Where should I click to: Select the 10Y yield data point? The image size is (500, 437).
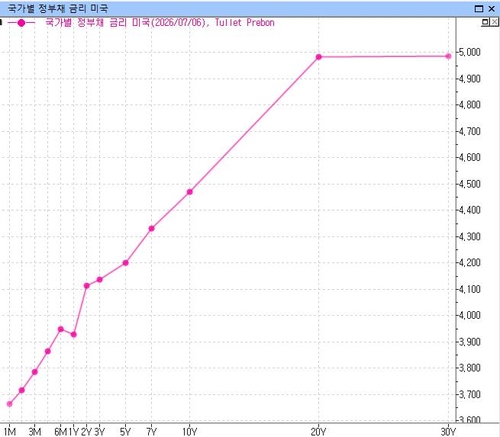pos(190,192)
